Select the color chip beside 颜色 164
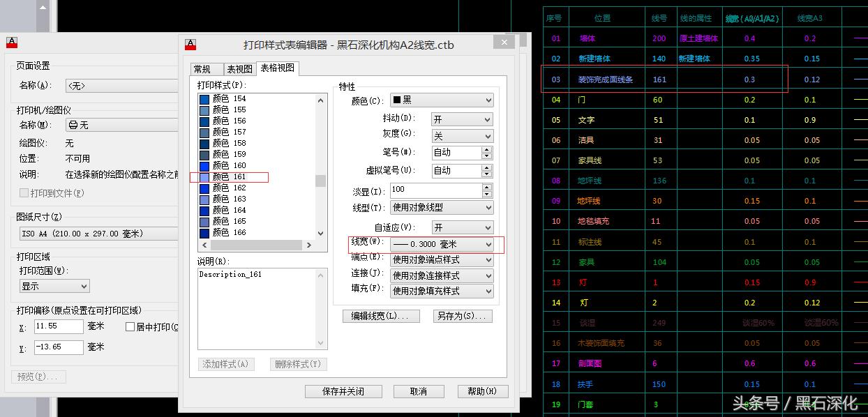Image resolution: width=868 pixels, height=417 pixels. click(x=204, y=211)
